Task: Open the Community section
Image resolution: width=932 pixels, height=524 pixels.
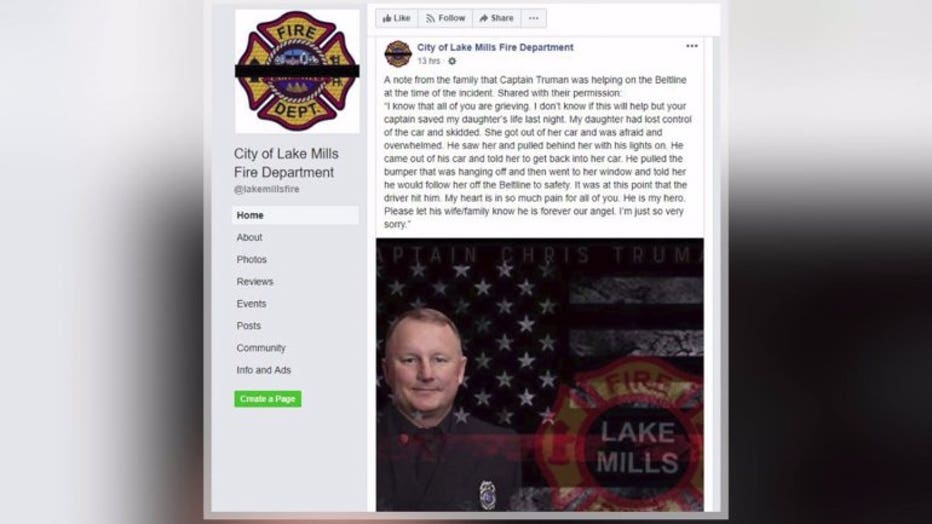Action: pyautogui.click(x=261, y=348)
